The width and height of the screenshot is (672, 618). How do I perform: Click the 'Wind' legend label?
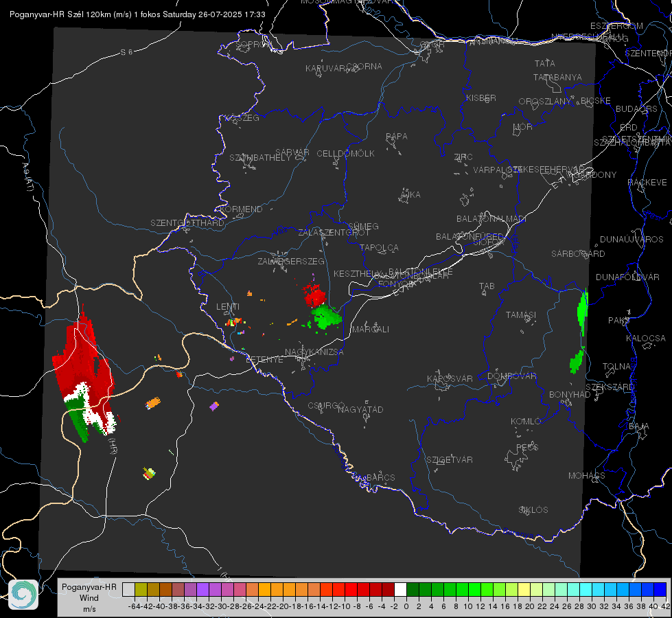pyautogui.click(x=89, y=597)
